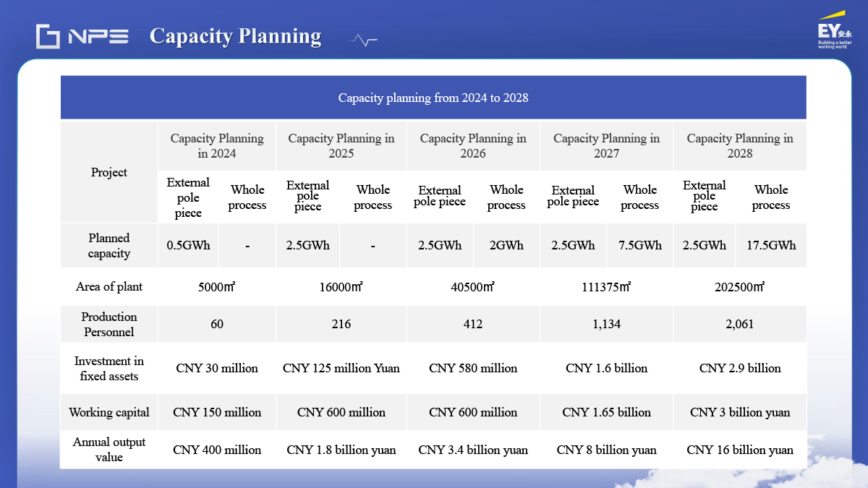Select 'CNY 400 million' cell

[217, 450]
